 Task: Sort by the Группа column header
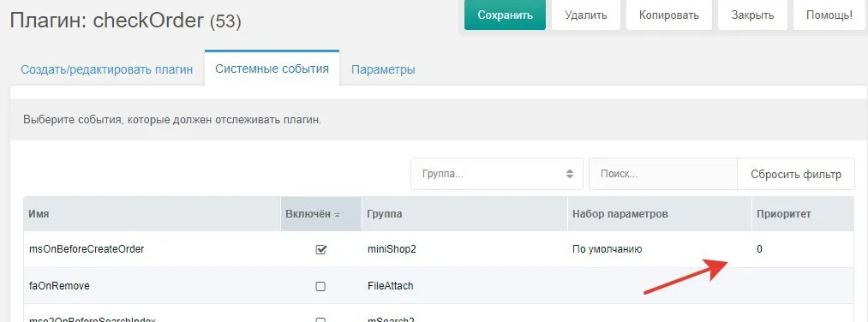[x=464, y=213]
